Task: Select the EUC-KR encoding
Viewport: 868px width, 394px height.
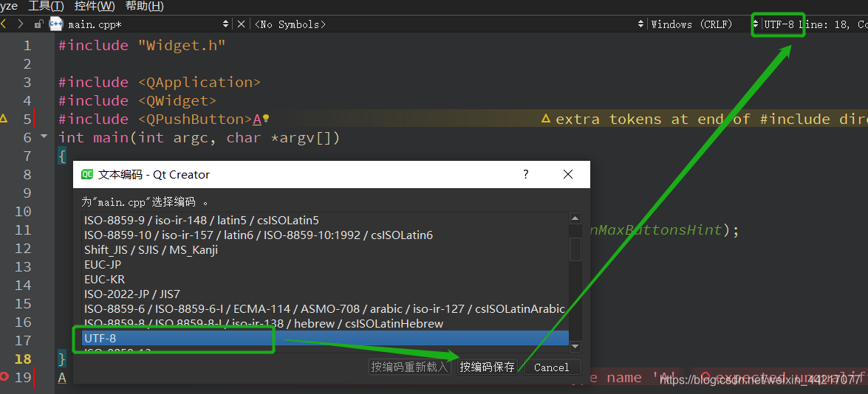Action: [325, 279]
